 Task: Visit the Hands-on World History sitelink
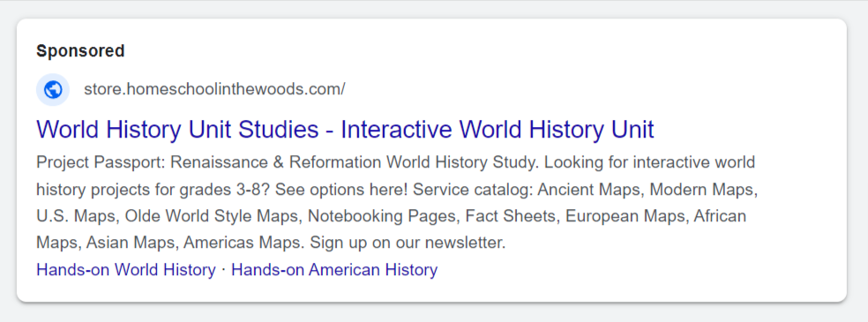(125, 270)
